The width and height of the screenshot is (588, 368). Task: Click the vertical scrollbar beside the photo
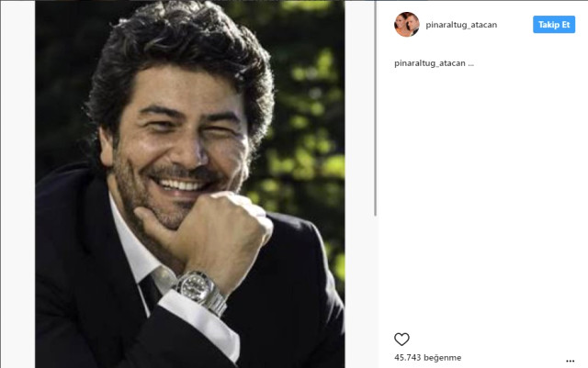coord(375,108)
